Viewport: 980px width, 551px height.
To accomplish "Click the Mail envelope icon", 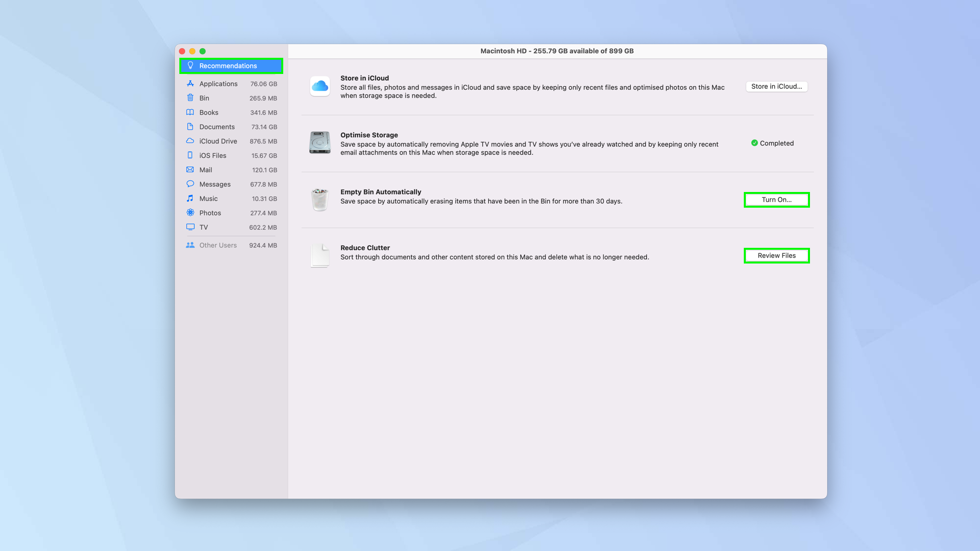I will (190, 169).
